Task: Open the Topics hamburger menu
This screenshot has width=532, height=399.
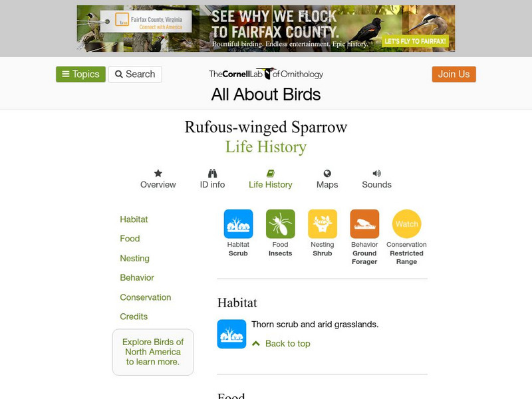Action: click(x=80, y=74)
